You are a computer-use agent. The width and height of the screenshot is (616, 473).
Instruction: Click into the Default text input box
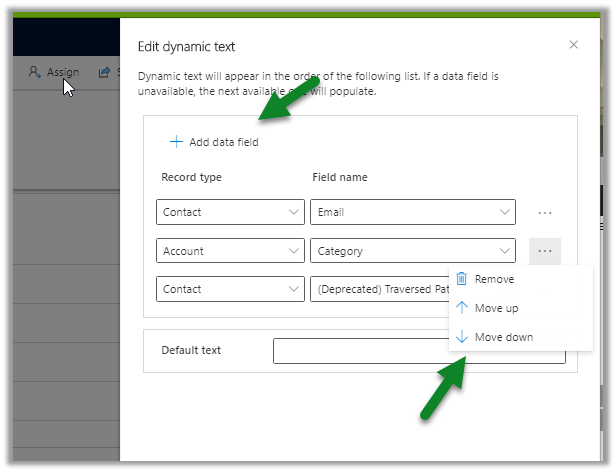360,351
